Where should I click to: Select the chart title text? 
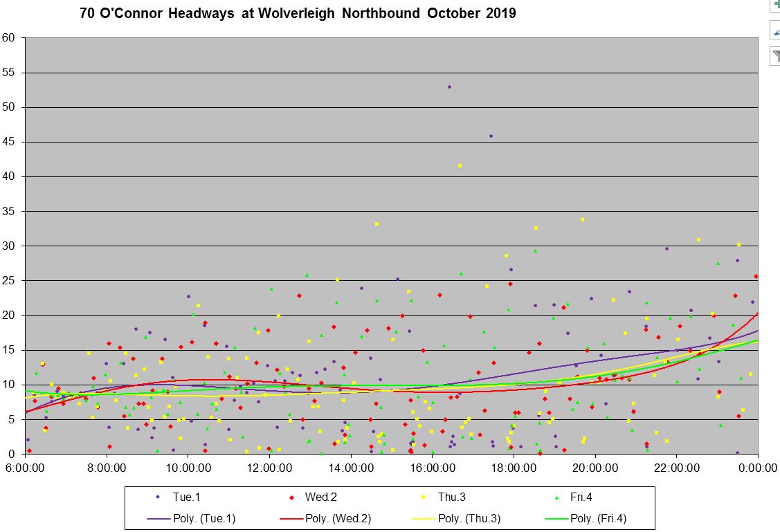pyautogui.click(x=298, y=14)
